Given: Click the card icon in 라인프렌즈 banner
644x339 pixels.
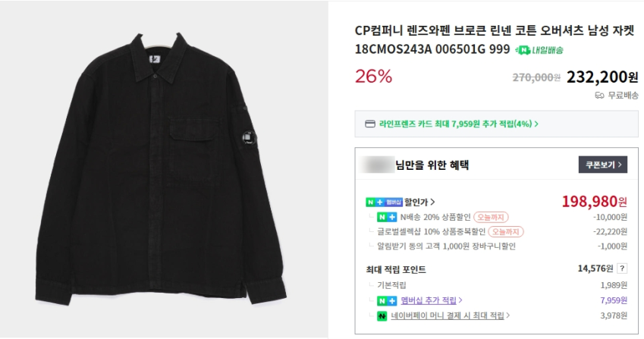Looking at the screenshot, I should pos(370,124).
